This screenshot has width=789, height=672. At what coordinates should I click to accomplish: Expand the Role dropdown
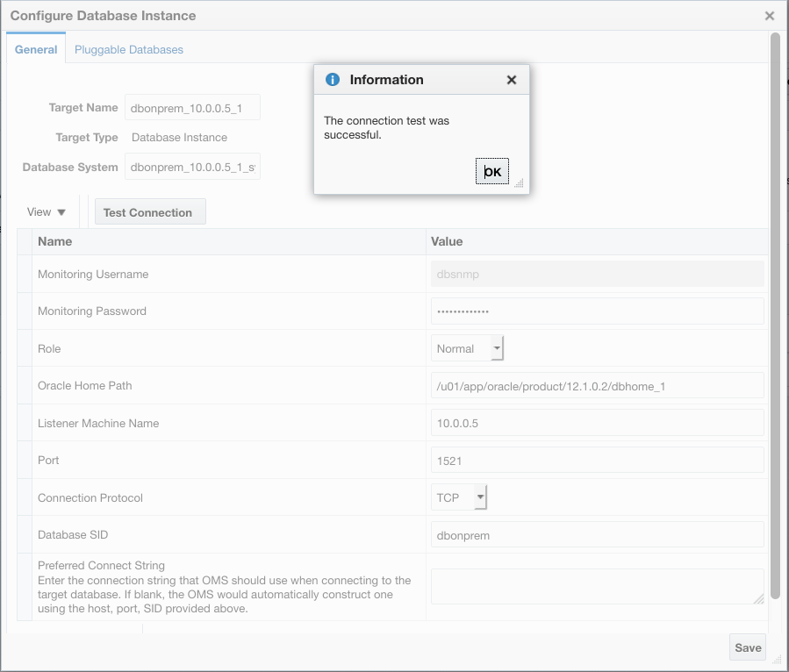497,348
